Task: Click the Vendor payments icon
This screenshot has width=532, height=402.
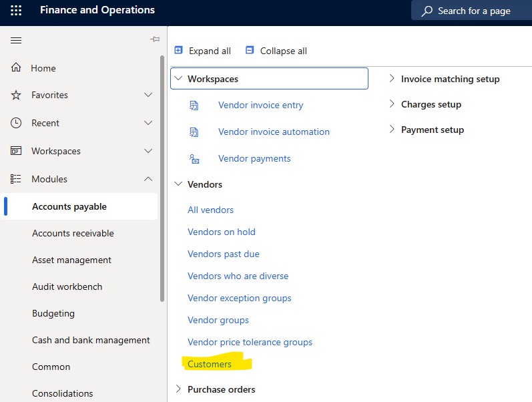Action: point(194,159)
